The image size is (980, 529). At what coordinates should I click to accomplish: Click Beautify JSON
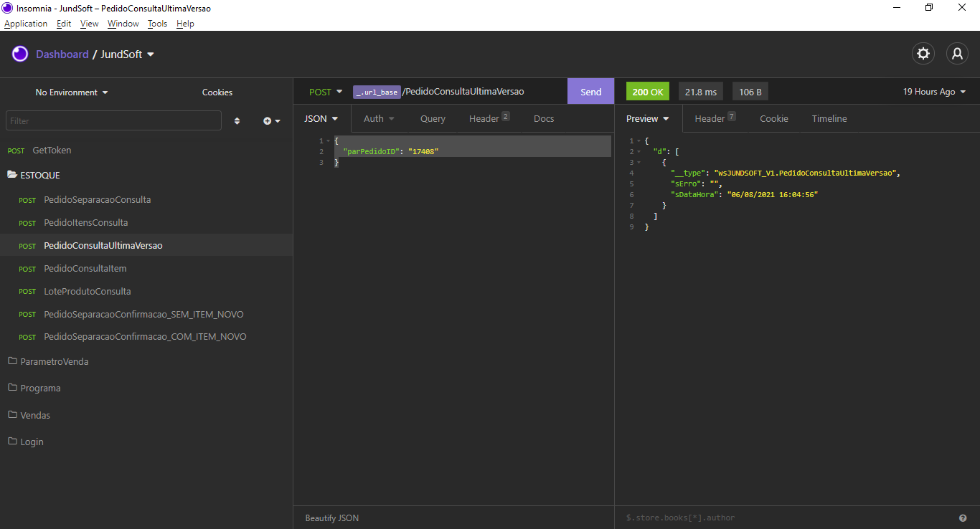332,518
